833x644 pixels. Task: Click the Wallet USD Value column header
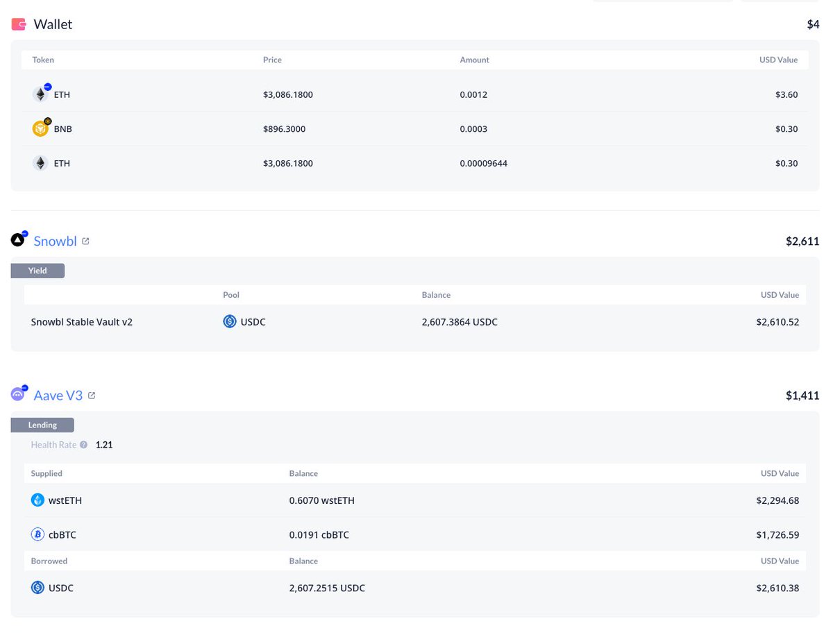coord(779,60)
